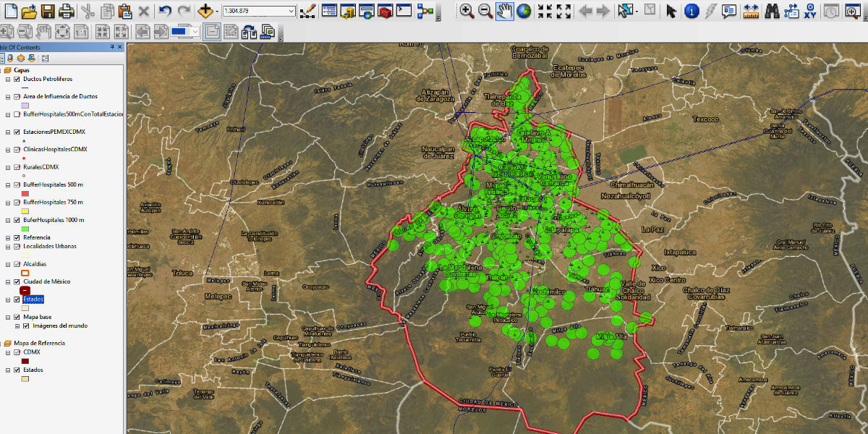Screen dimensions: 868x434
Task: Select the Estados layer name
Action: 33,299
